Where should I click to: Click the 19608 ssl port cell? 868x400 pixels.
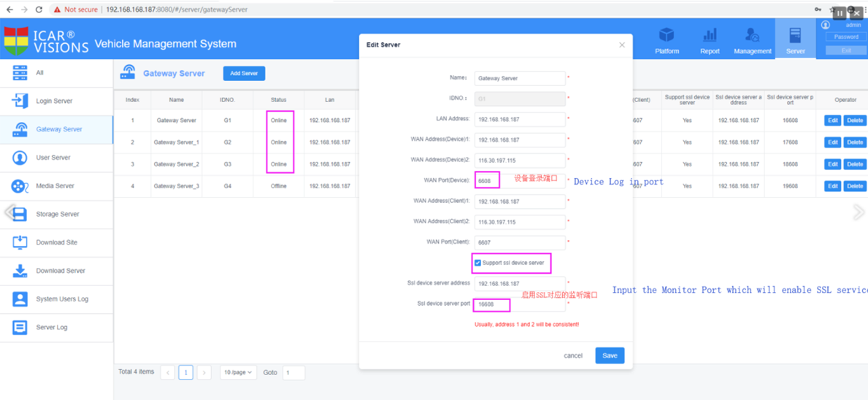click(790, 186)
